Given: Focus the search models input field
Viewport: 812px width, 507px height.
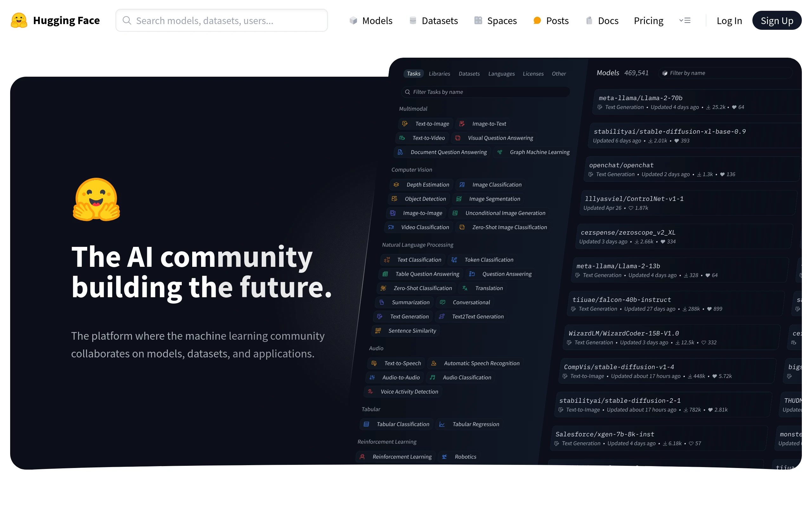Looking at the screenshot, I should click(x=228, y=21).
